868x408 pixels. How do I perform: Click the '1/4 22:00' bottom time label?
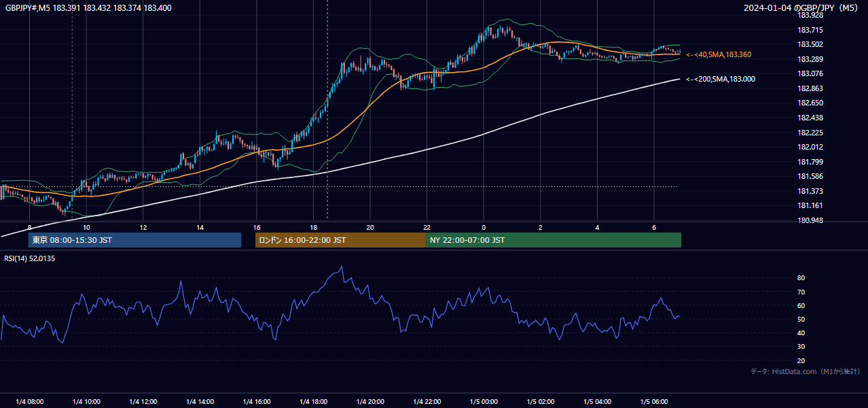[x=427, y=401]
